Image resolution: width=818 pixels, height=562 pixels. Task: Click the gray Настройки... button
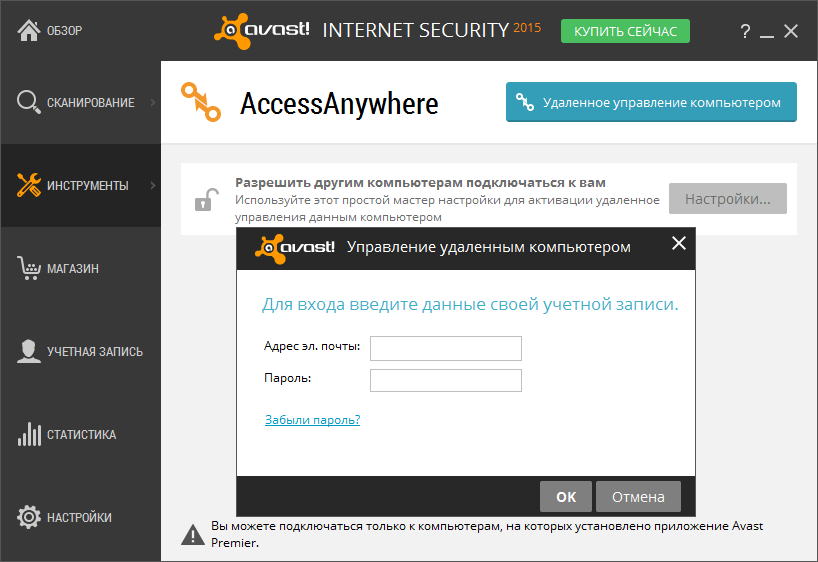pyautogui.click(x=728, y=198)
